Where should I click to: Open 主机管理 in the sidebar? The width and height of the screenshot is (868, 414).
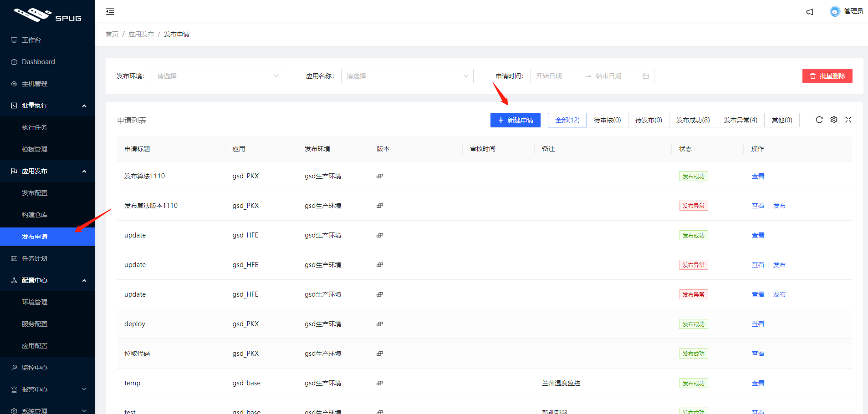tap(47, 84)
